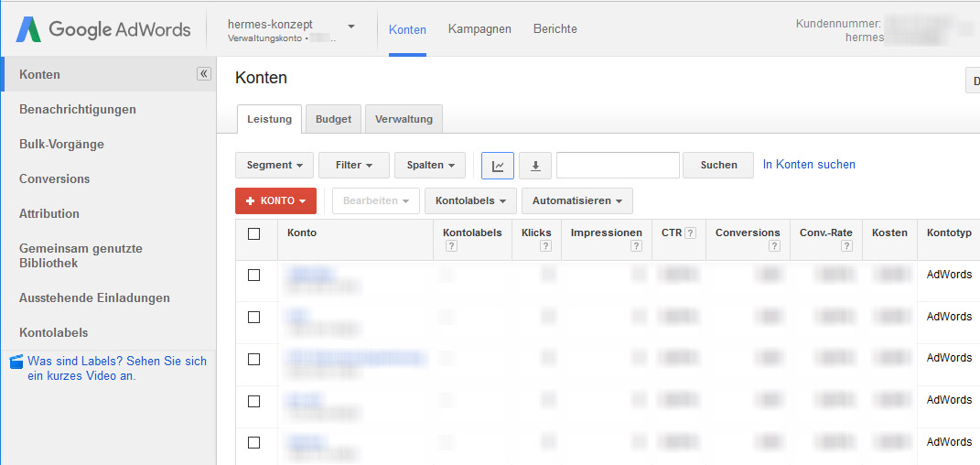Click the Suchen button
This screenshot has width=980, height=465.
click(x=718, y=165)
